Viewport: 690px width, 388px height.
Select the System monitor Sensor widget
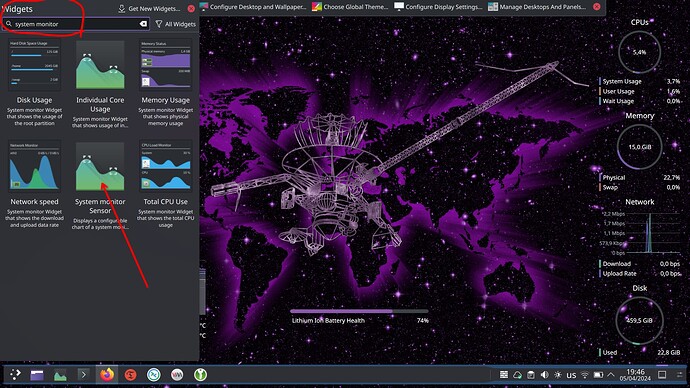[100, 186]
